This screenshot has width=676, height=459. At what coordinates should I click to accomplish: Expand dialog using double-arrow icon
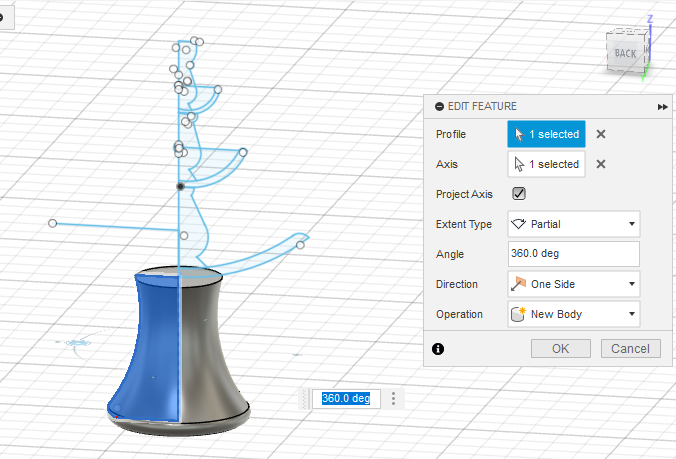pos(663,107)
